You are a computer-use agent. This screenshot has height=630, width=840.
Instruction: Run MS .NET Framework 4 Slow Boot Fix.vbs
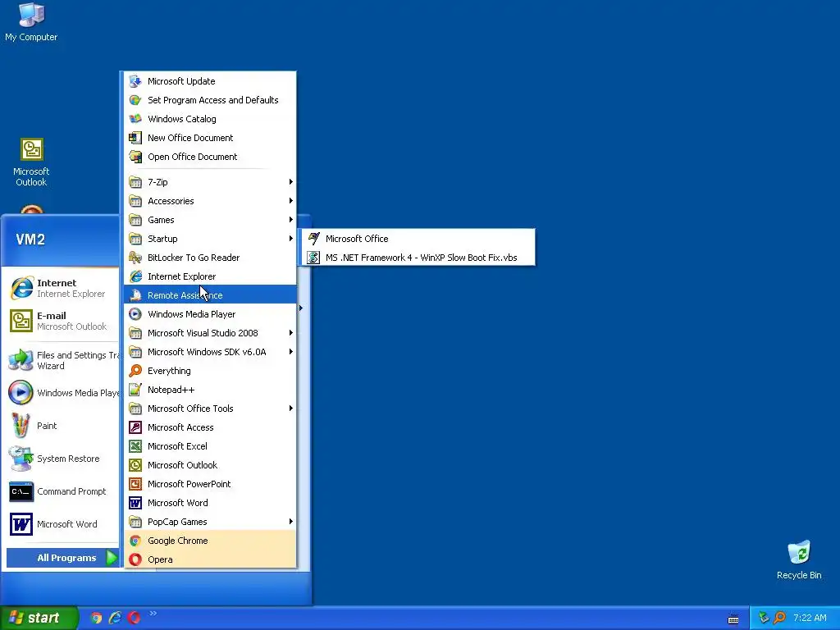click(x=418, y=258)
